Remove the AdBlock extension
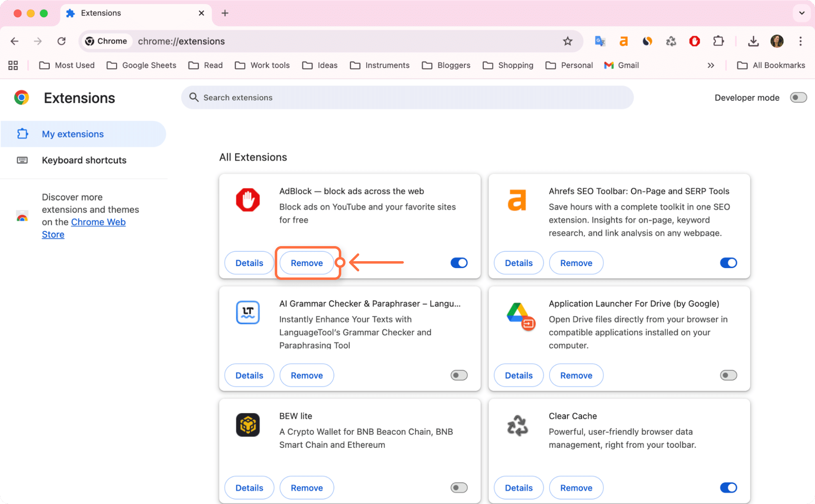This screenshot has width=815, height=504. (307, 263)
